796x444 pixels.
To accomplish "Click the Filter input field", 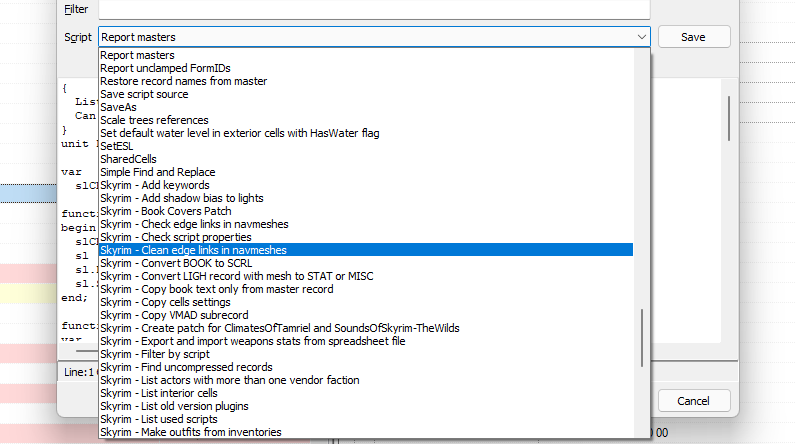I will [374, 9].
